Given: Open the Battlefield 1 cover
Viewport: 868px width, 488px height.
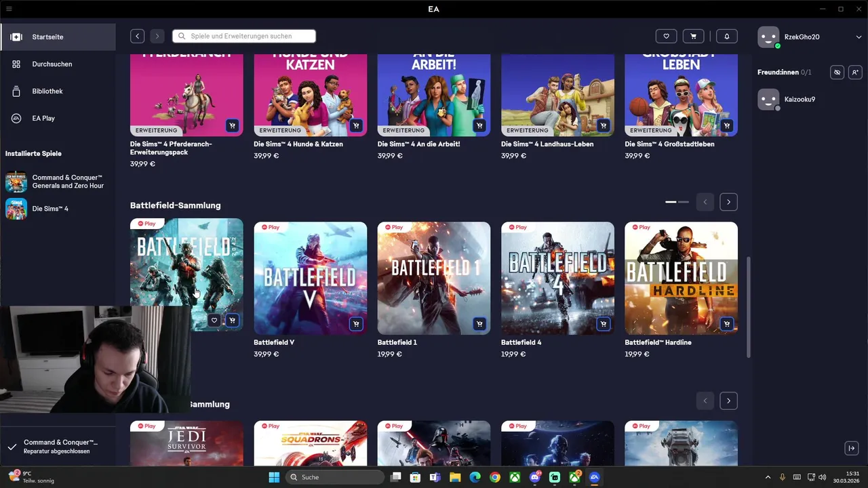Looking at the screenshot, I should pos(434,278).
